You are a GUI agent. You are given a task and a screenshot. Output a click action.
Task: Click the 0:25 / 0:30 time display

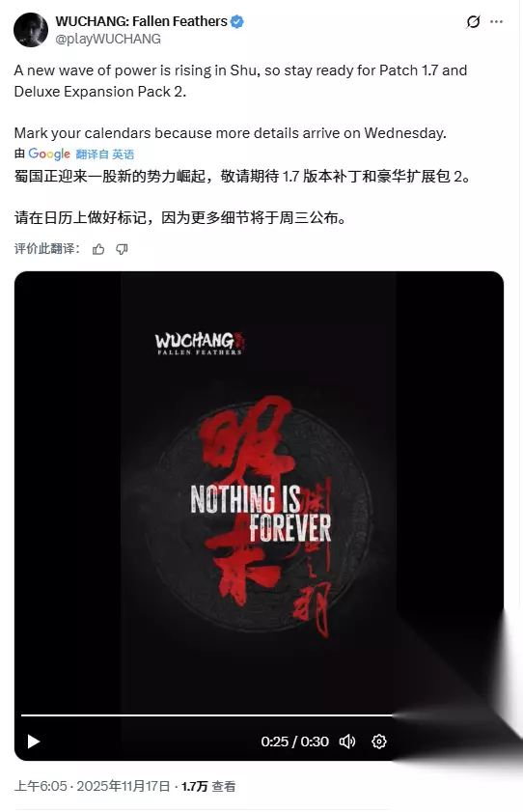(295, 742)
